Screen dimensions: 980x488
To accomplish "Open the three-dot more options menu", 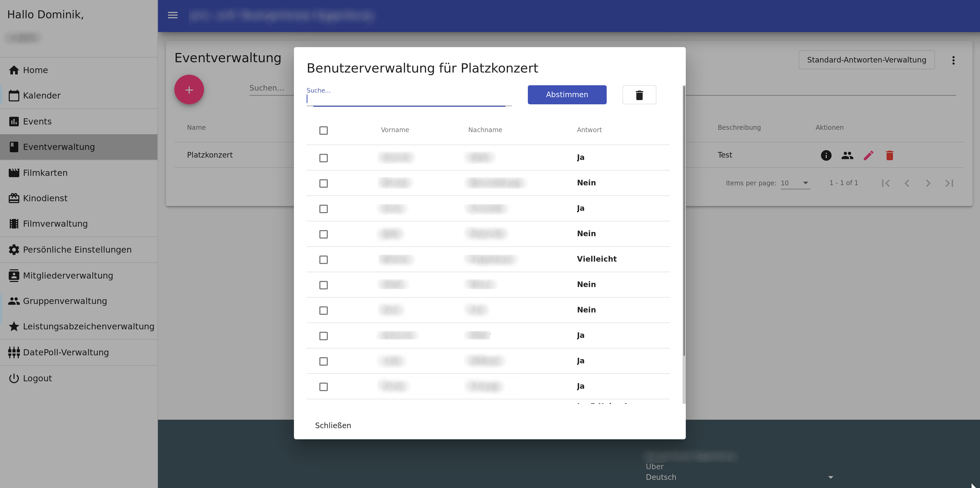I will 953,60.
